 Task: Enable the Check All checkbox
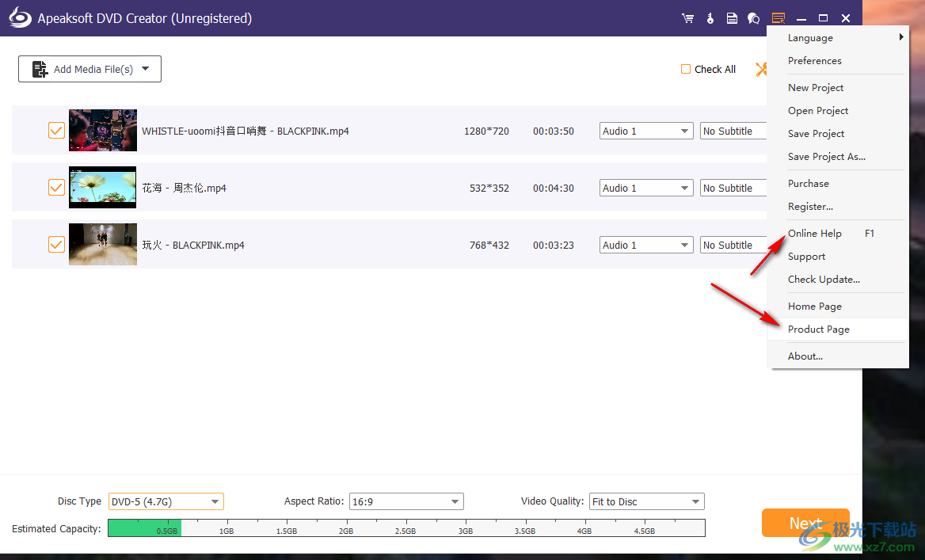point(686,69)
